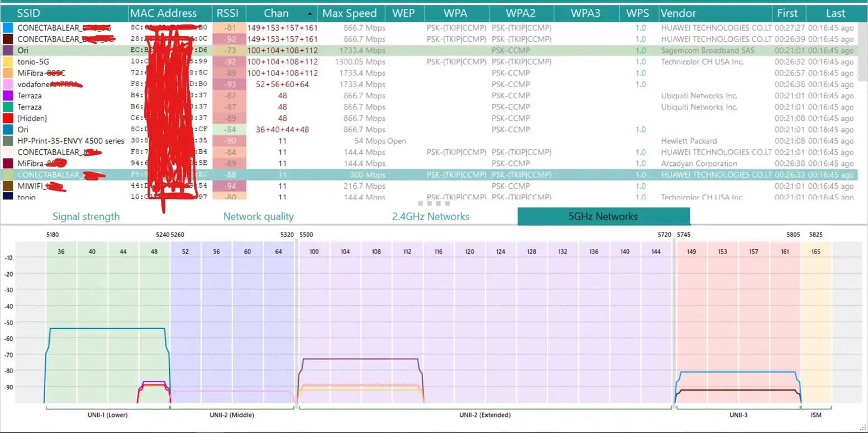Click the Sagemcom Broadband SAS vendor cell
This screenshot has height=433, width=868.
708,50
